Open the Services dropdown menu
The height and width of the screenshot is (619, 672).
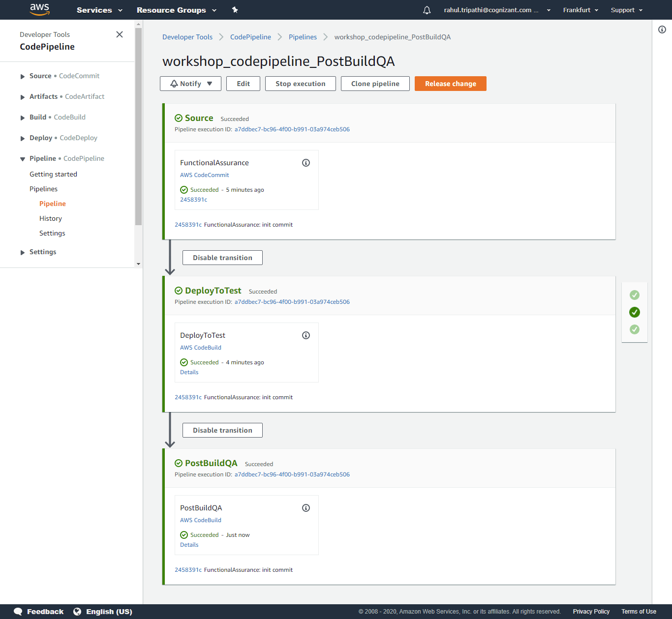(99, 10)
